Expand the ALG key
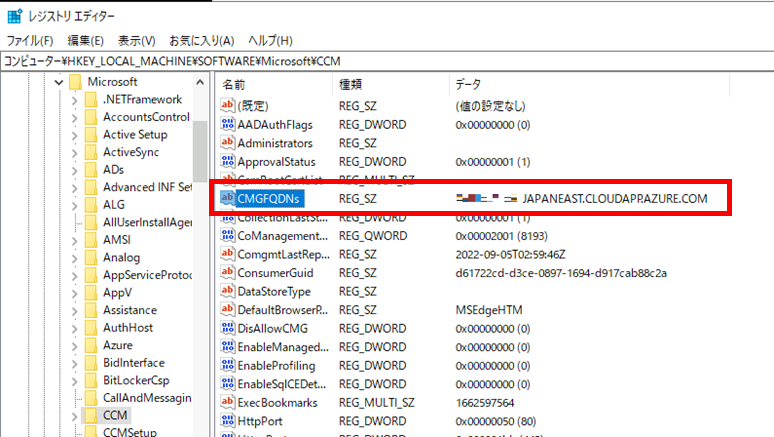Image resolution: width=774 pixels, height=437 pixels. coord(75,205)
